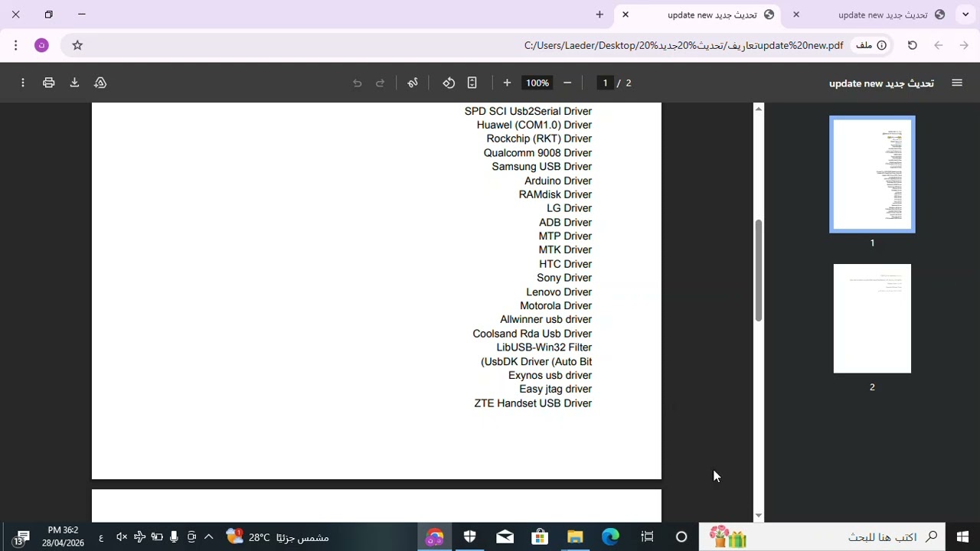The image size is (980, 551).
Task: Open Windows Security shield on taskbar
Action: pyautogui.click(x=469, y=537)
